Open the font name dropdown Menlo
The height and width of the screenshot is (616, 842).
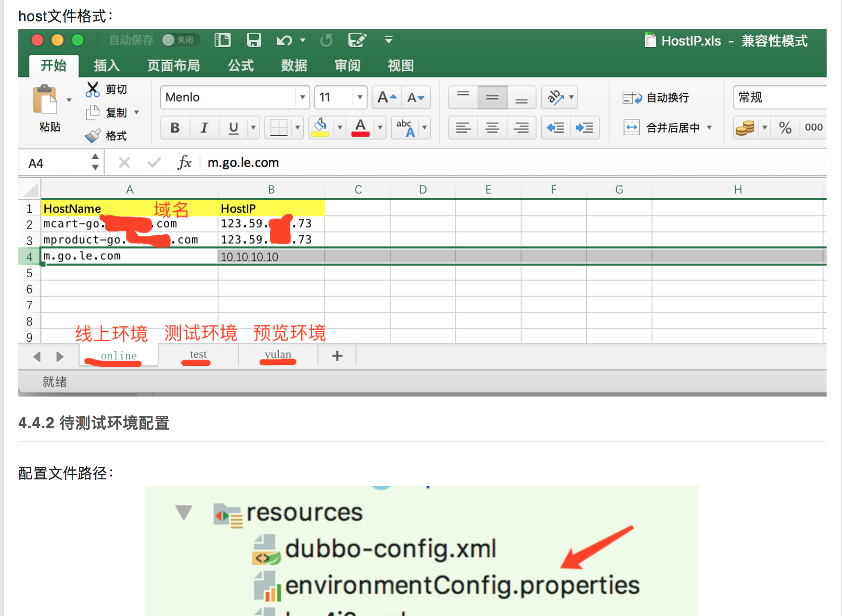coord(302,98)
